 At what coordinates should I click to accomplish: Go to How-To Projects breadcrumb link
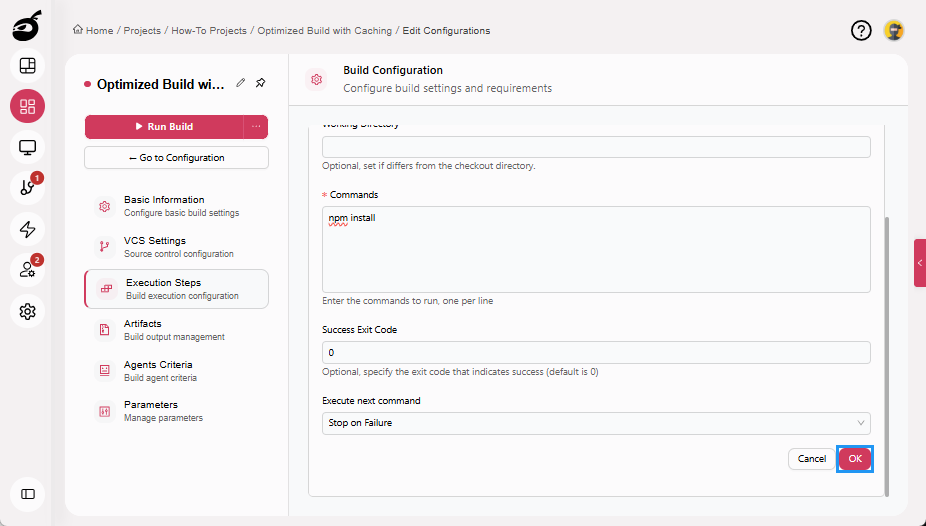point(208,31)
